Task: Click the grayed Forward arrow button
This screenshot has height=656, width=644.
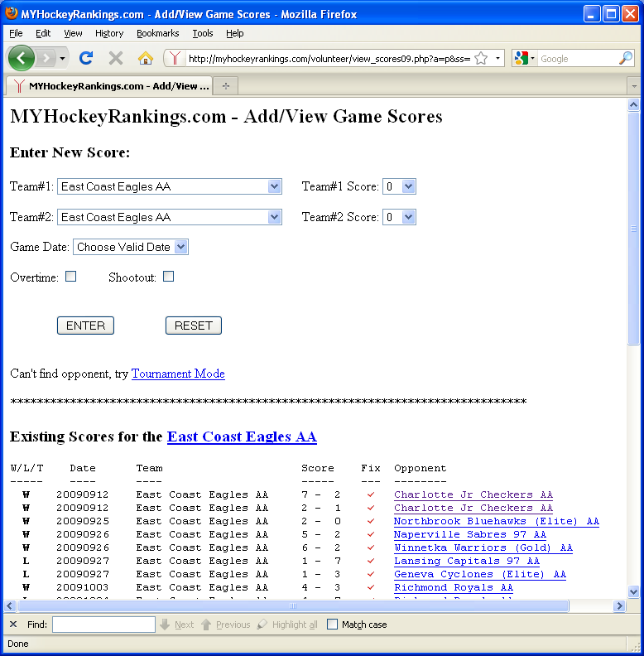Action: pyautogui.click(x=46, y=58)
